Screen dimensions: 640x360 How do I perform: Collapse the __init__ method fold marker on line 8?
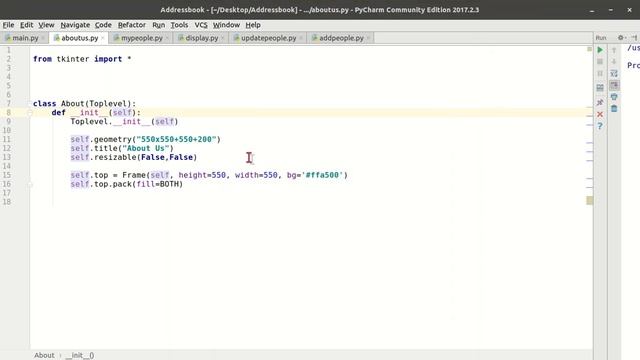coord(30,113)
